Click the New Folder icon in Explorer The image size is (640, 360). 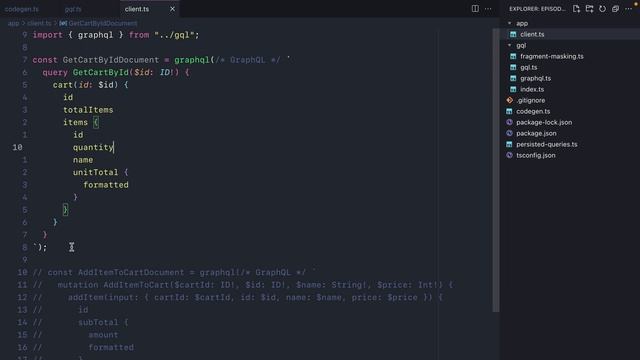[589, 9]
